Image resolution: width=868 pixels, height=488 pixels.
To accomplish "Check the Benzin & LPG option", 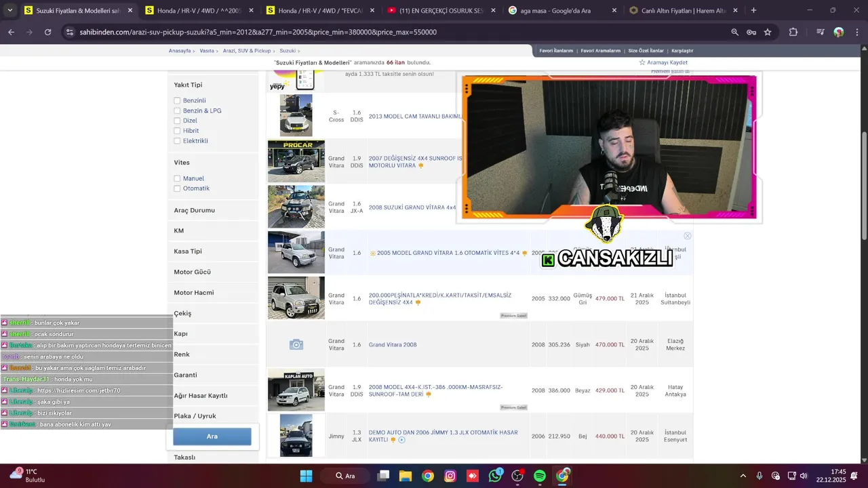I will click(177, 110).
